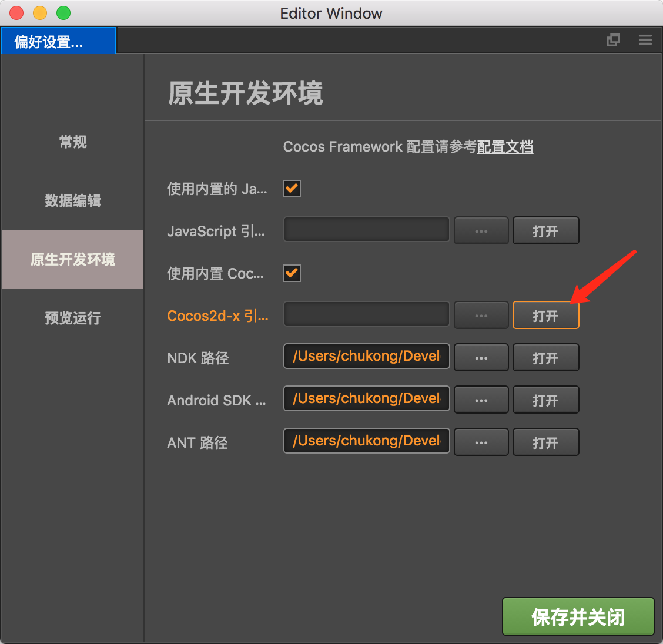Click the green maximize window button

click(x=63, y=13)
